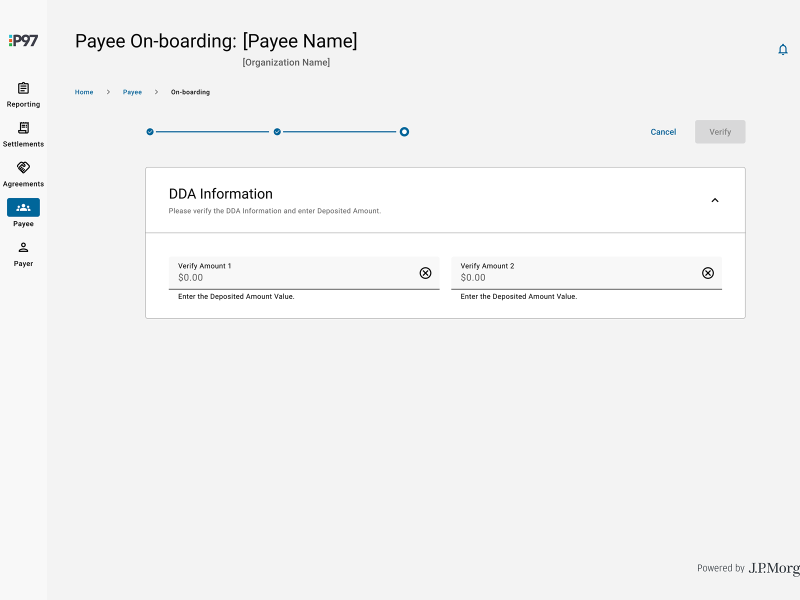Click the active third stepper circle

[x=404, y=131]
